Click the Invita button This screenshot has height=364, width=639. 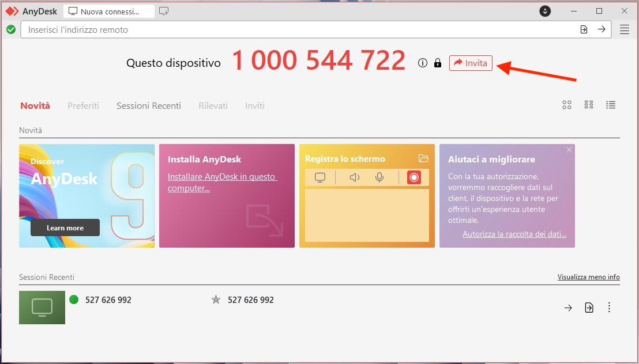pos(471,63)
